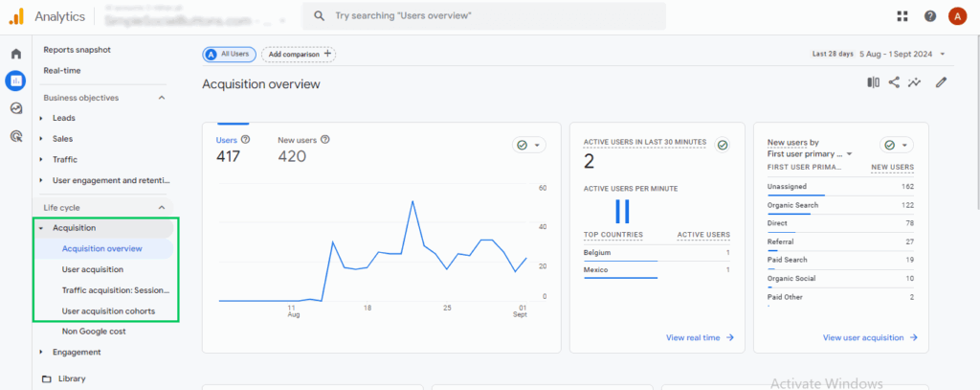Click the Customize report pencil icon
This screenshot has width=980, height=390.
(942, 82)
